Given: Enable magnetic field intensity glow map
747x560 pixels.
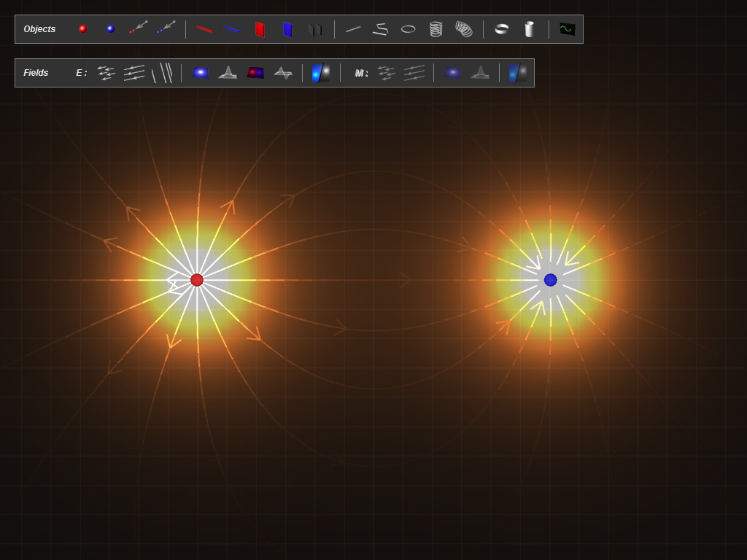Looking at the screenshot, I should 453,73.
